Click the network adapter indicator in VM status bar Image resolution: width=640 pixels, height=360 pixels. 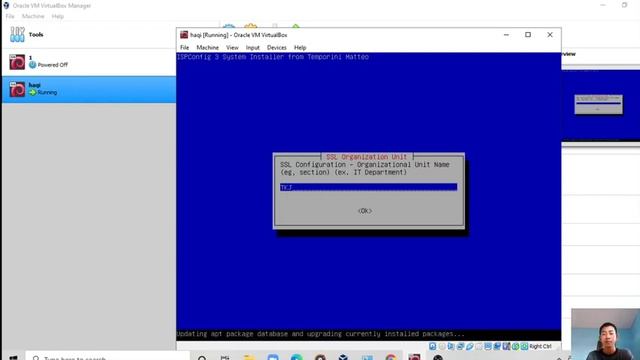[460, 346]
